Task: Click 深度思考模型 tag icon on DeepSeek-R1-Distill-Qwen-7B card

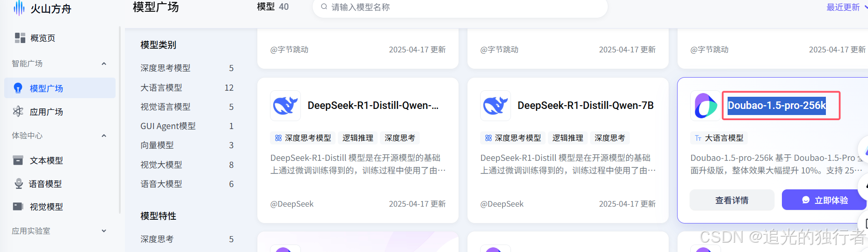Action: (x=489, y=138)
